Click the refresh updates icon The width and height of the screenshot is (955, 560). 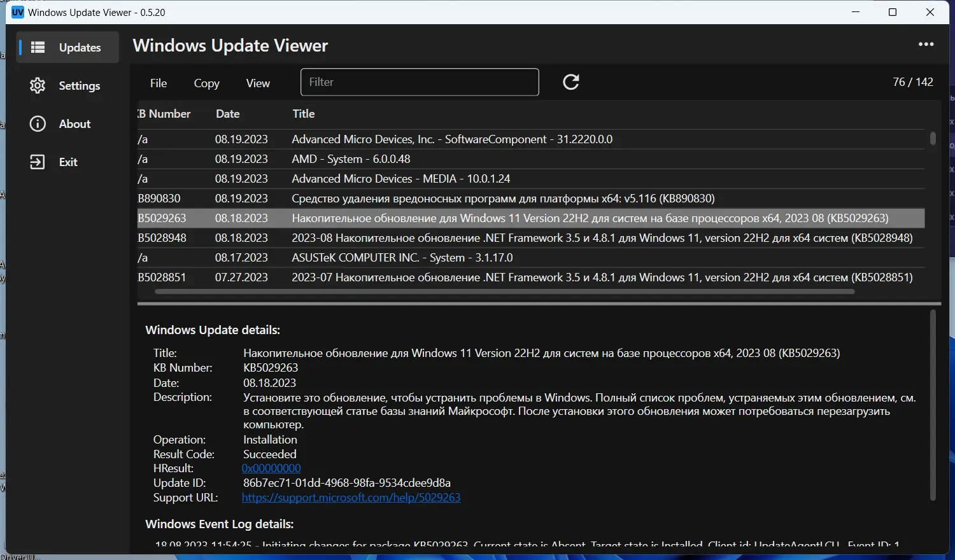[x=571, y=82]
